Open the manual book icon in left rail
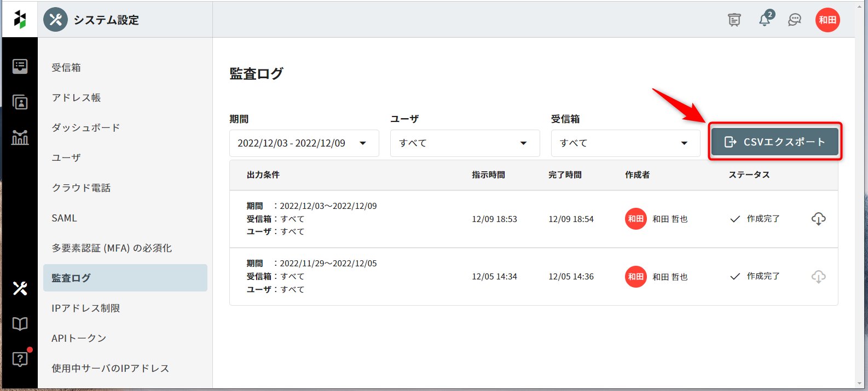The width and height of the screenshot is (868, 391). point(20,324)
